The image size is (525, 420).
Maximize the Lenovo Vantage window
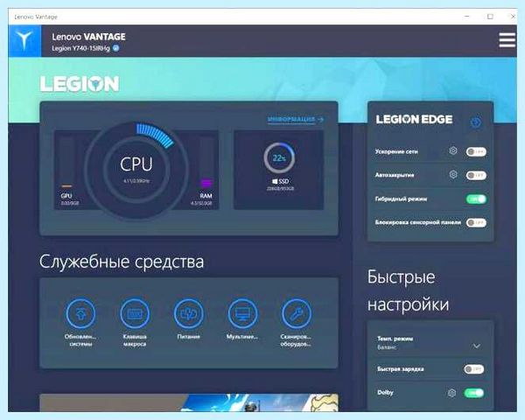point(490,17)
